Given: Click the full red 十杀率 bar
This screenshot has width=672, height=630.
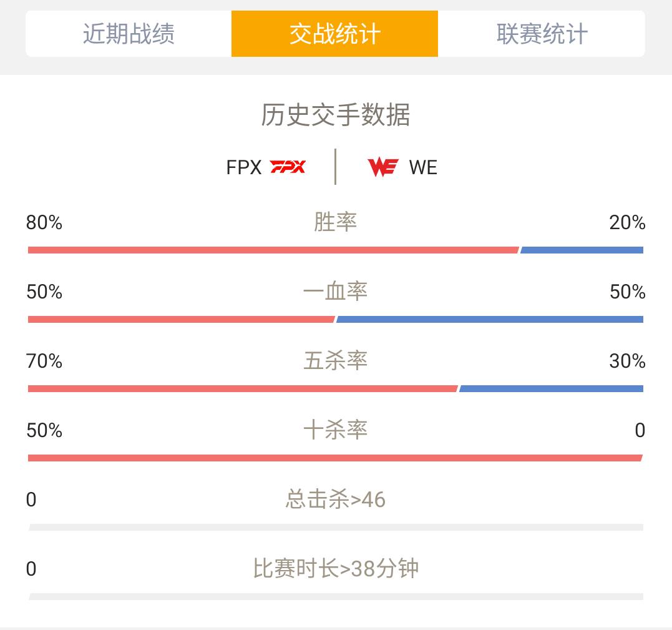Looking at the screenshot, I should (x=335, y=458).
